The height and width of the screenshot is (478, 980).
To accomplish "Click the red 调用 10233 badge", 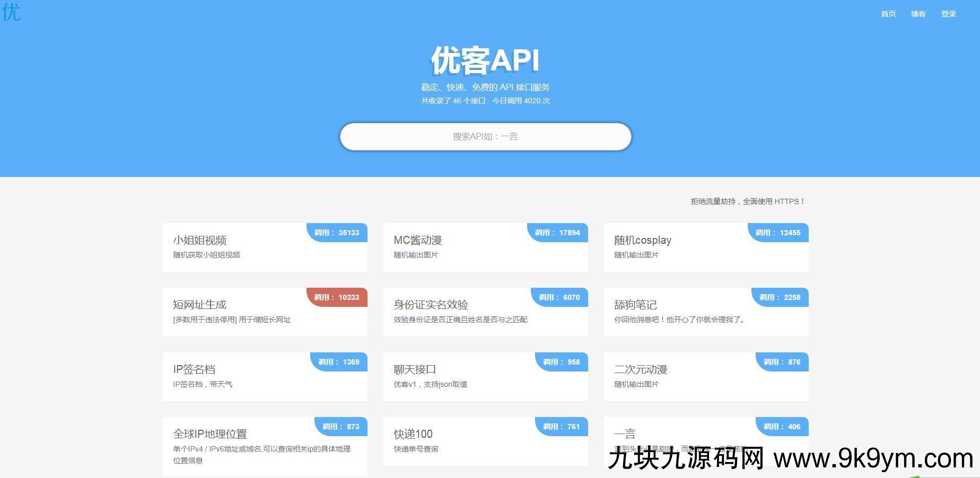I will click(337, 297).
